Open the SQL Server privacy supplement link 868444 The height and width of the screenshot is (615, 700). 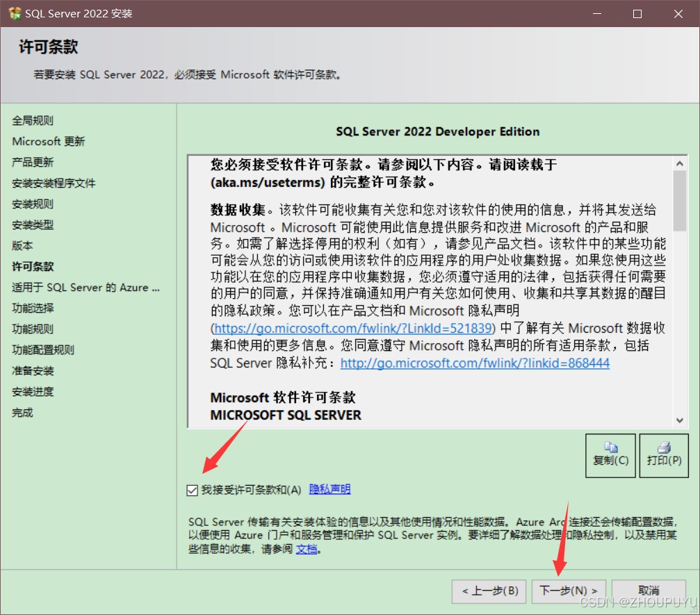point(475,363)
